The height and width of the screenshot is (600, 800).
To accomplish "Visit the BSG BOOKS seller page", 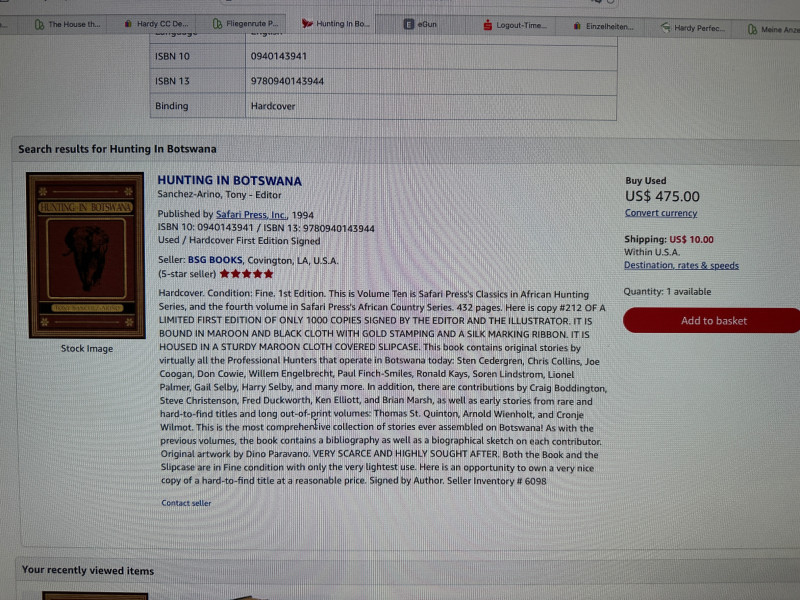I will click(215, 260).
